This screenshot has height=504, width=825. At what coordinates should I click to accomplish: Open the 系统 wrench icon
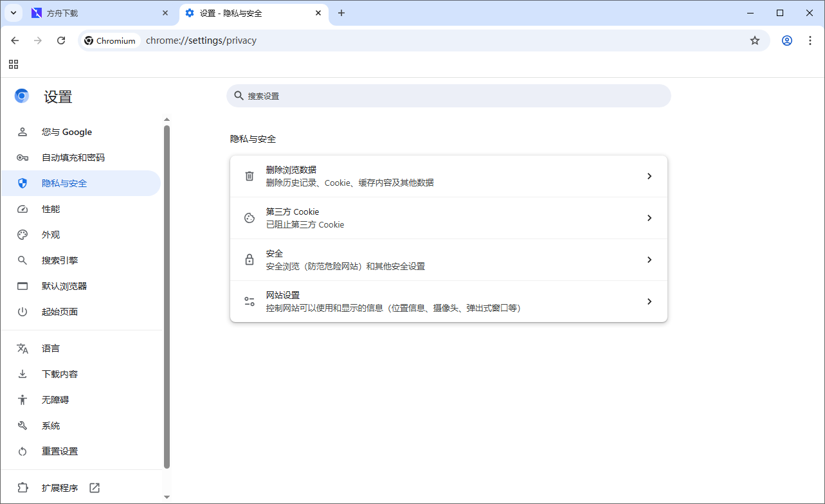[22, 425]
